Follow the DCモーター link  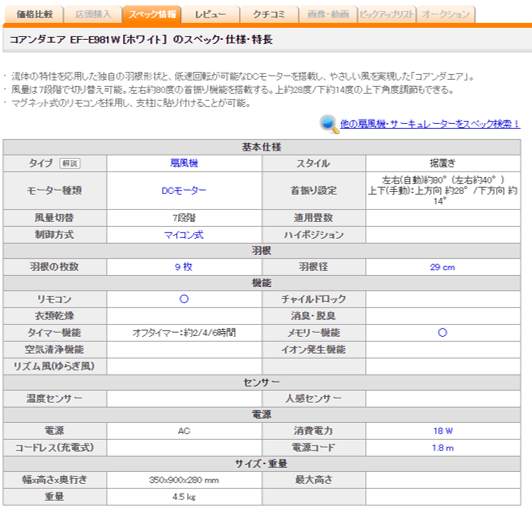(x=184, y=190)
